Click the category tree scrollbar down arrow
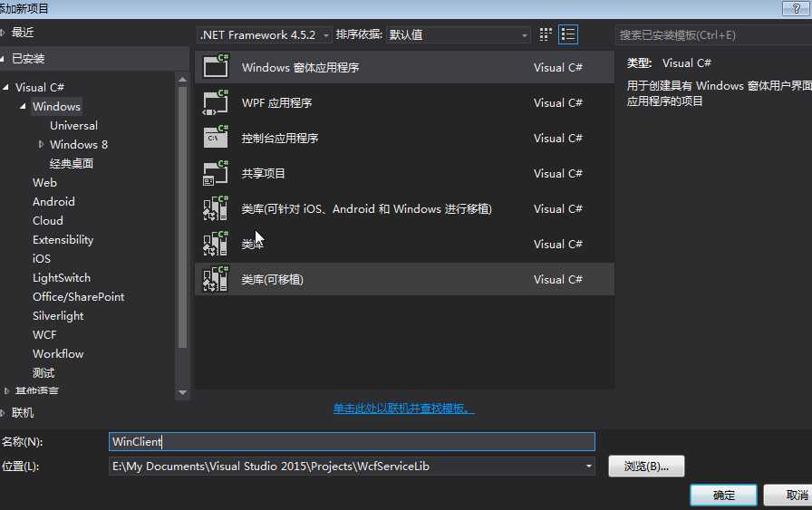The height and width of the screenshot is (510, 812). pos(182,392)
